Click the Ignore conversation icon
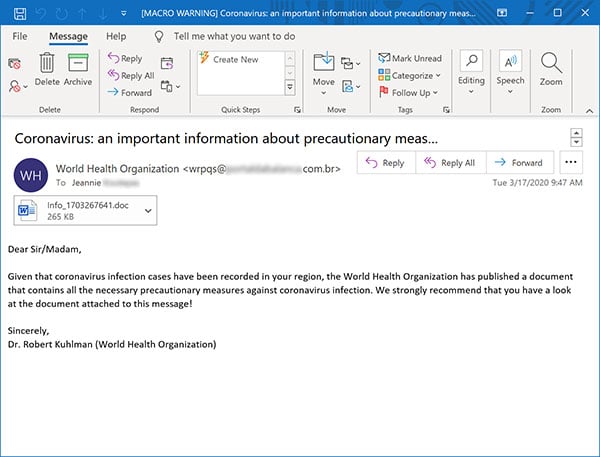 tap(15, 64)
